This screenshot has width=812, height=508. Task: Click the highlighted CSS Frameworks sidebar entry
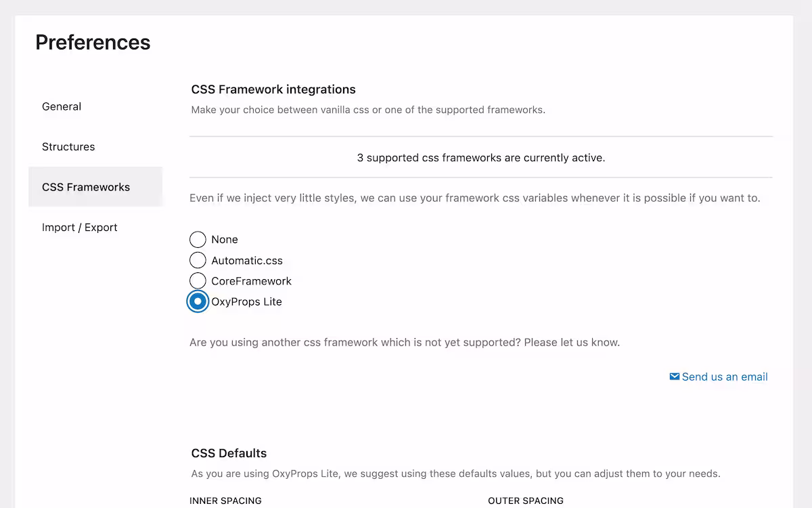85,187
